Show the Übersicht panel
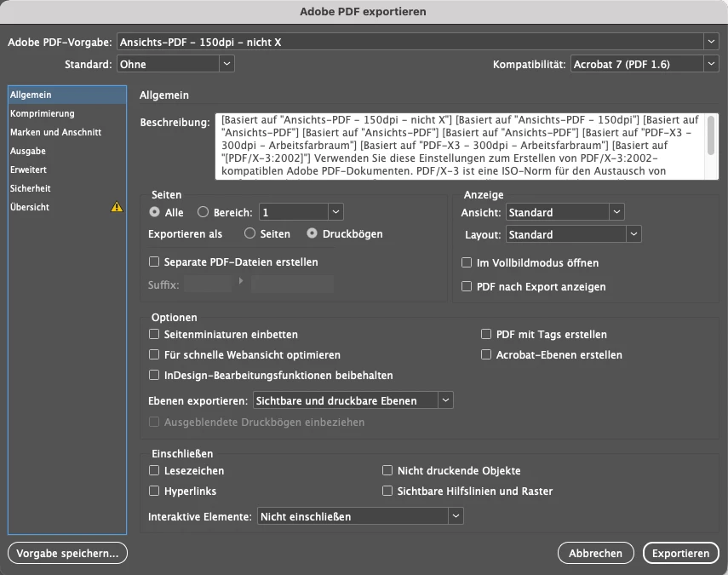Viewport: 728px width, 575px height. point(67,207)
